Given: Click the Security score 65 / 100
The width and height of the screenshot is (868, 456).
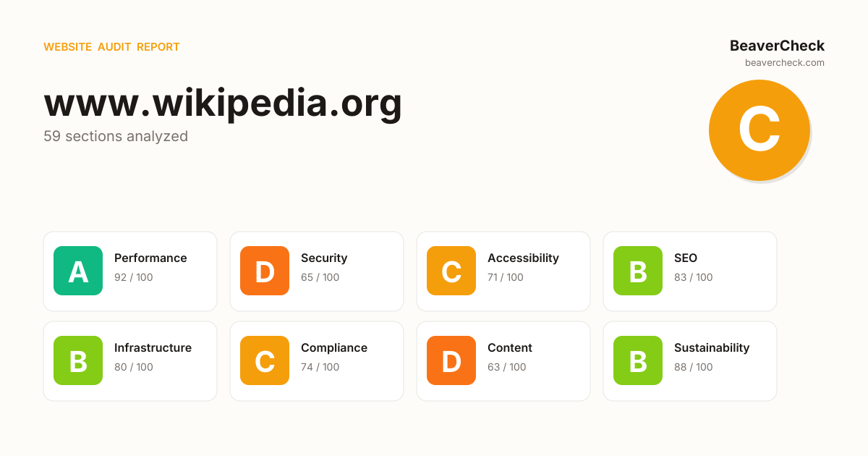Looking at the screenshot, I should point(320,277).
